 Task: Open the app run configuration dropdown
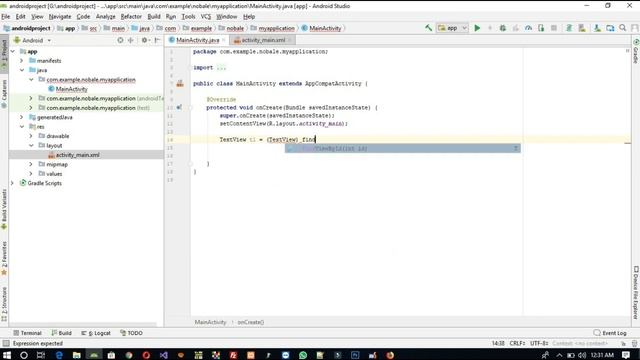(452, 28)
